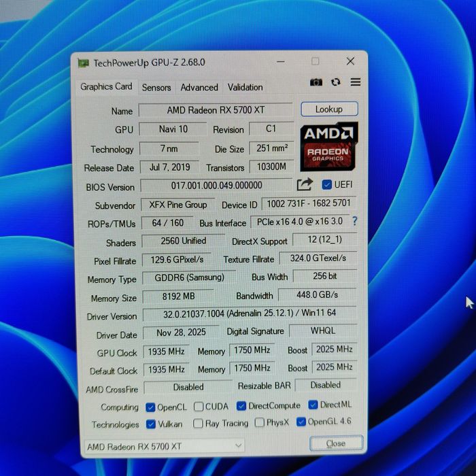Image resolution: width=476 pixels, height=476 pixels.
Task: Click the Digital Signature value 'WHQL'
Action: click(x=323, y=331)
